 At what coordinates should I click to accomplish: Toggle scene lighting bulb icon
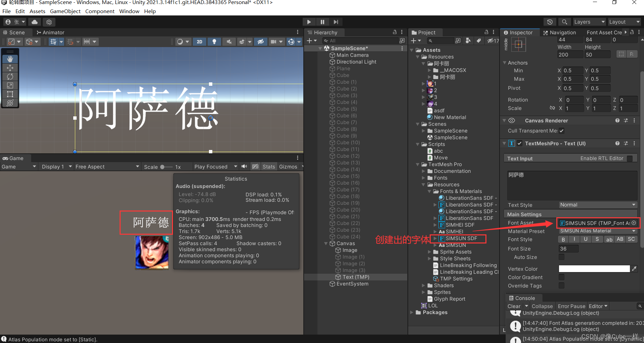coord(214,42)
